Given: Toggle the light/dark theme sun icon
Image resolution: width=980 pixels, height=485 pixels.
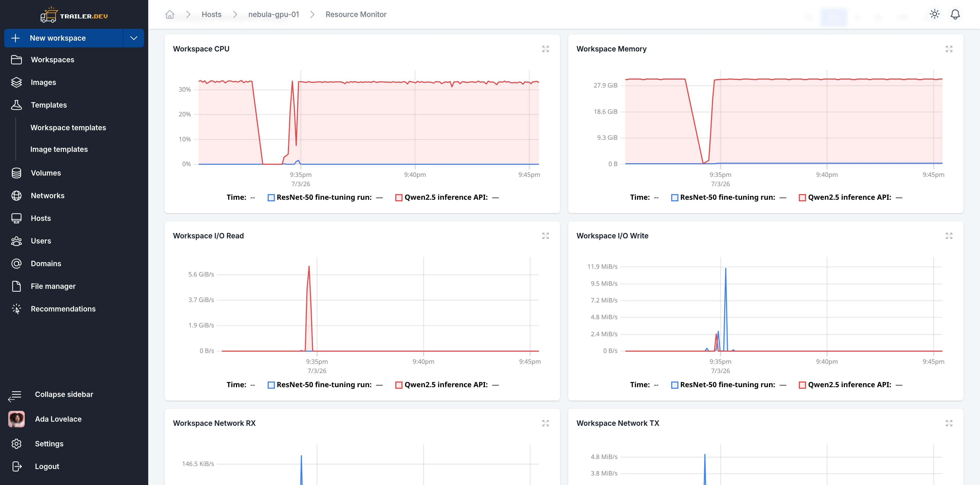Looking at the screenshot, I should coord(934,14).
